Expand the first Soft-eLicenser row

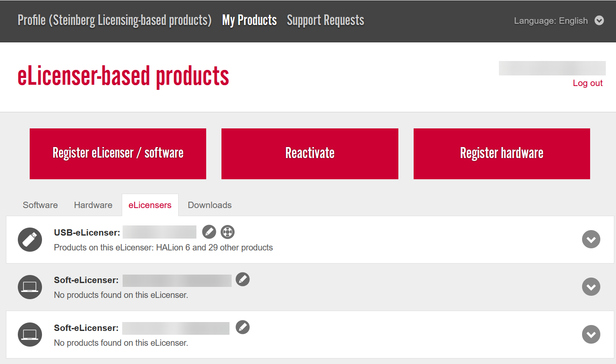591,287
